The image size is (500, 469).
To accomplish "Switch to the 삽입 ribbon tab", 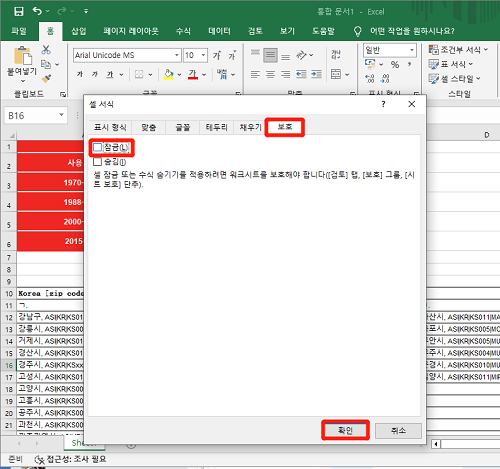I will pyautogui.click(x=79, y=31).
